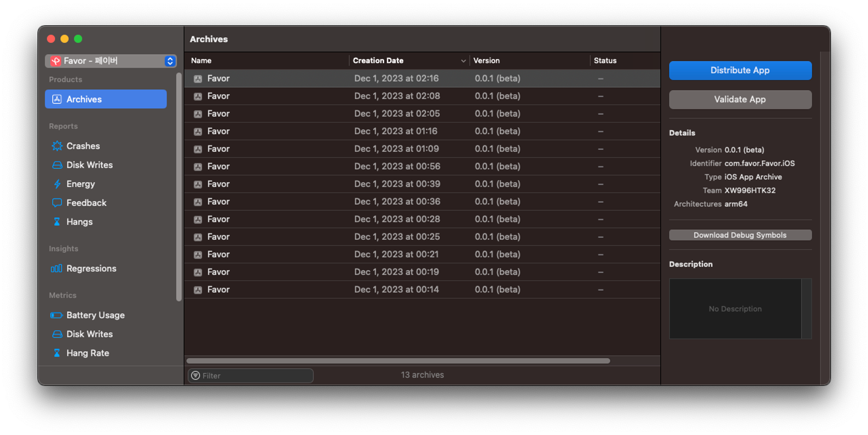The image size is (868, 435).
Task: Click the Crashes starburst icon
Action: (x=57, y=146)
